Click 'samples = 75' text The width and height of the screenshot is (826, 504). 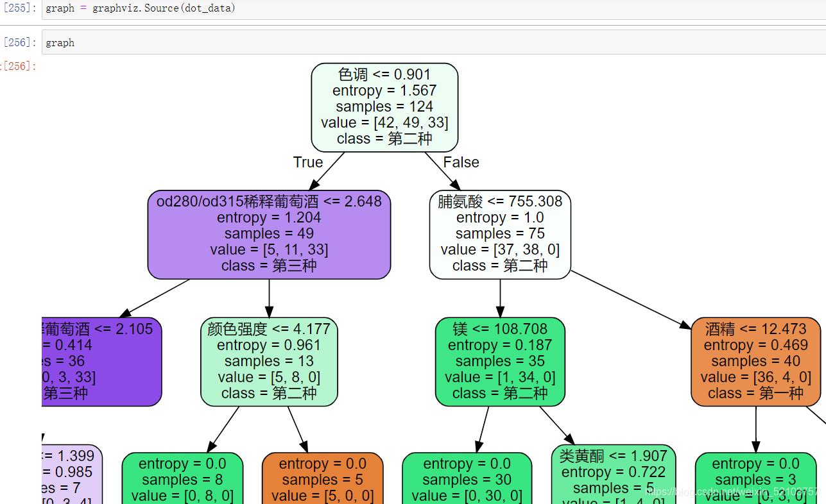[x=500, y=233]
